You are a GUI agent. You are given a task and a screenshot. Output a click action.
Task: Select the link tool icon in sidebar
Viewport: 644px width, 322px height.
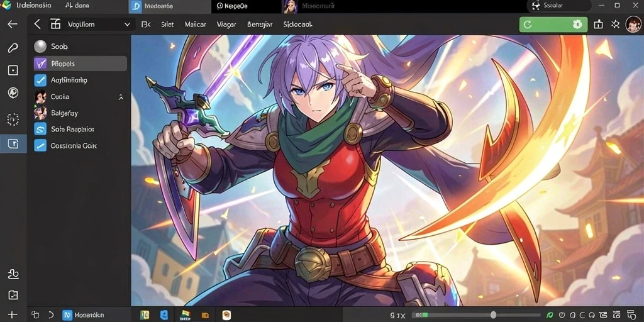(x=13, y=48)
